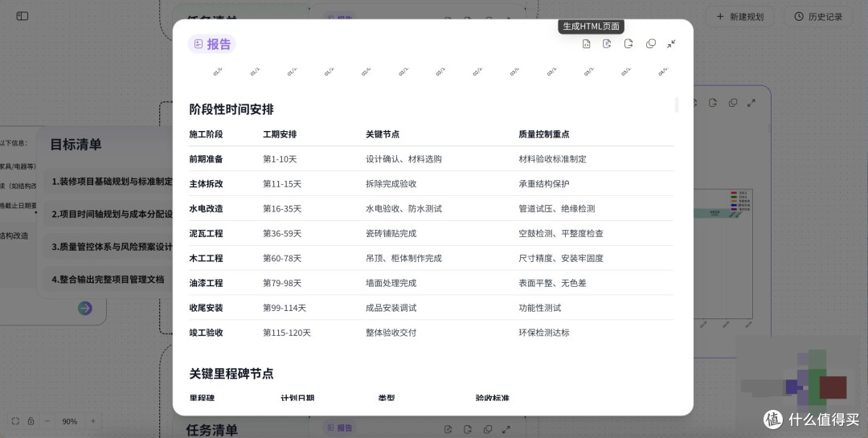Click the 水电验收、防水测试 cell

[x=403, y=208]
